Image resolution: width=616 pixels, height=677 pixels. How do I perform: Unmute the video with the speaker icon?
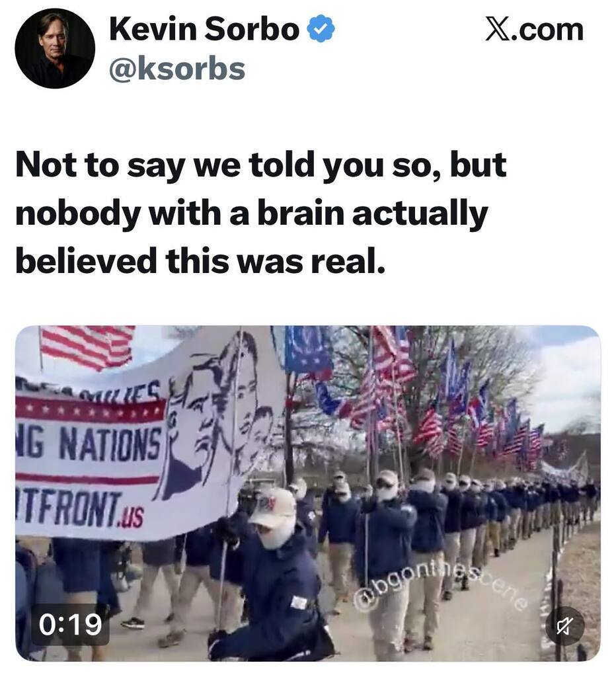pyautogui.click(x=564, y=625)
